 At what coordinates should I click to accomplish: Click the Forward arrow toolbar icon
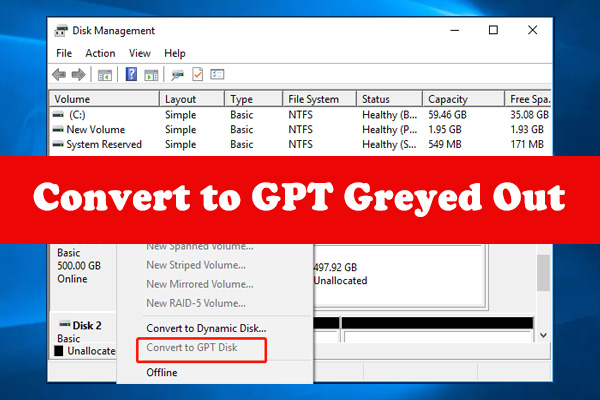(x=78, y=74)
